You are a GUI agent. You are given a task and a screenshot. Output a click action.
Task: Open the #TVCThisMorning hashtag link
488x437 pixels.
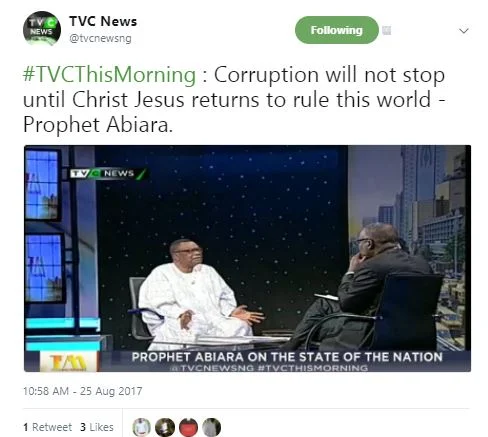pyautogui.click(x=109, y=75)
